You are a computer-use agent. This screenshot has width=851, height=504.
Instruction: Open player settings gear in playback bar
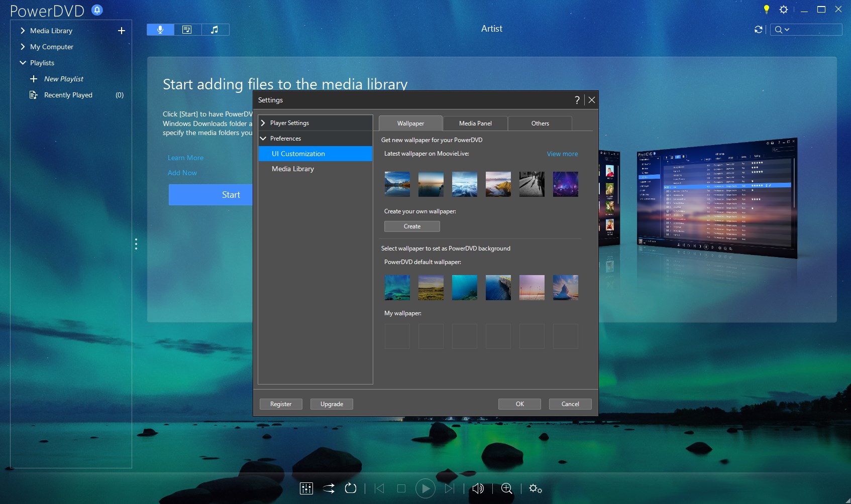click(x=535, y=488)
